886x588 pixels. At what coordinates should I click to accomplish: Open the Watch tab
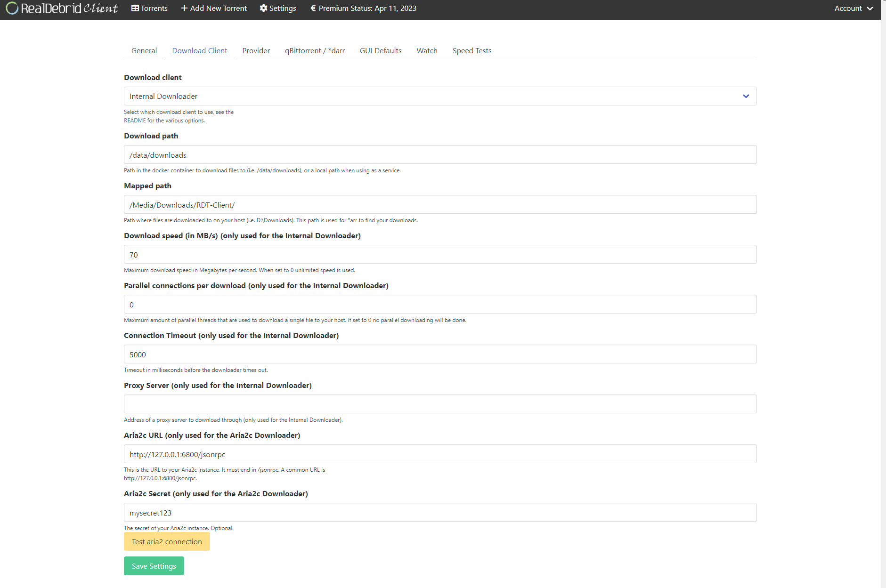426,50
